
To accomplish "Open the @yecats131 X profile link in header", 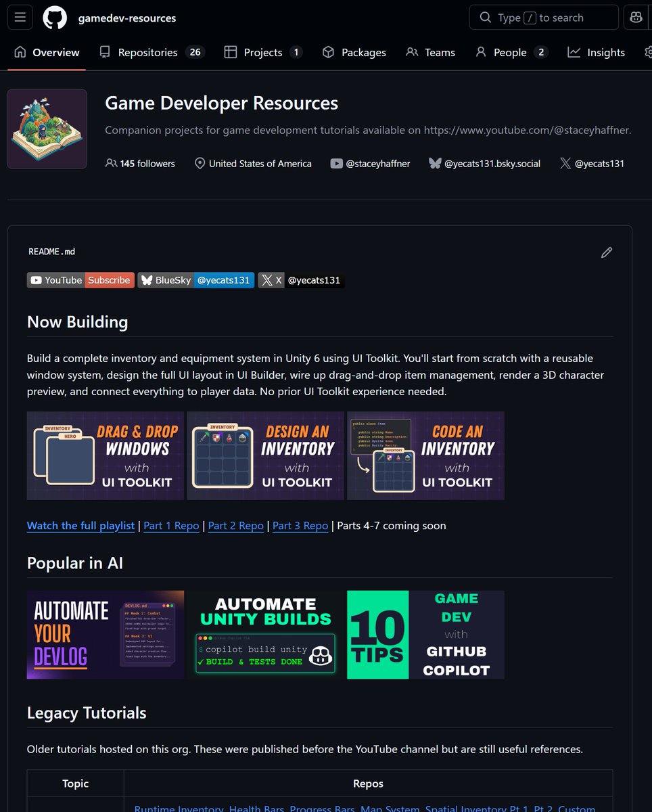I will (592, 164).
